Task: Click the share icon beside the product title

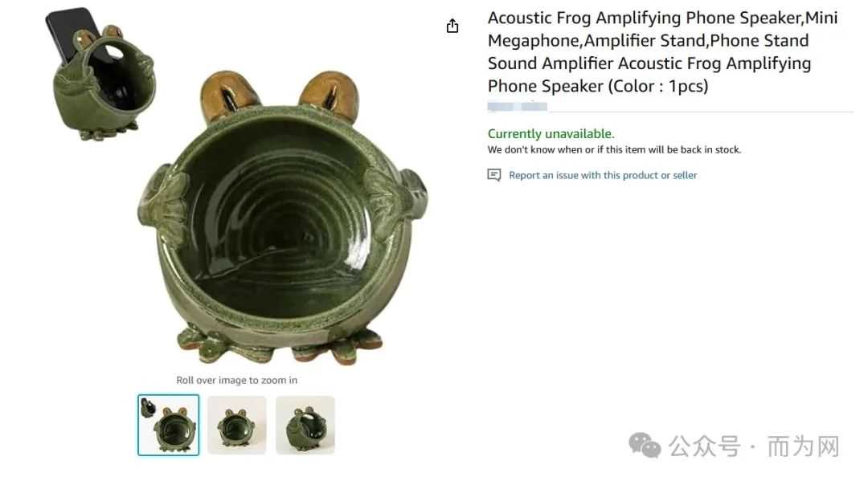Action: [452, 26]
